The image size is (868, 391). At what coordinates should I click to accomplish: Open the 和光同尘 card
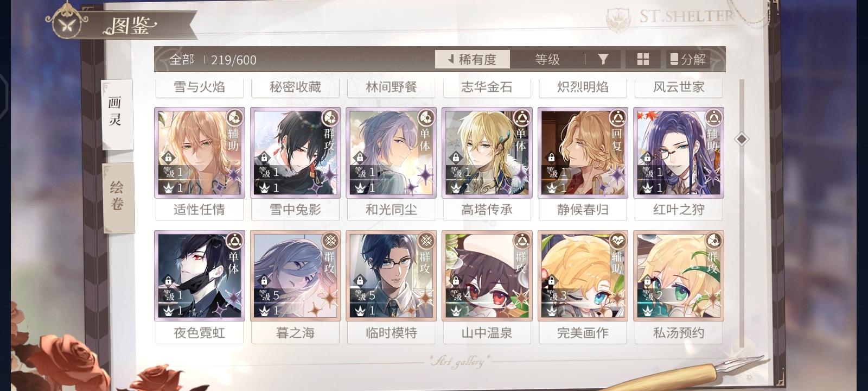(x=391, y=153)
